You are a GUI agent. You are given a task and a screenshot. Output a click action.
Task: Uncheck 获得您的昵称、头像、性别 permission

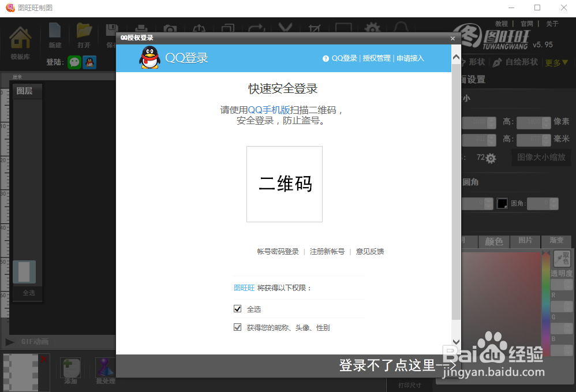pos(237,327)
